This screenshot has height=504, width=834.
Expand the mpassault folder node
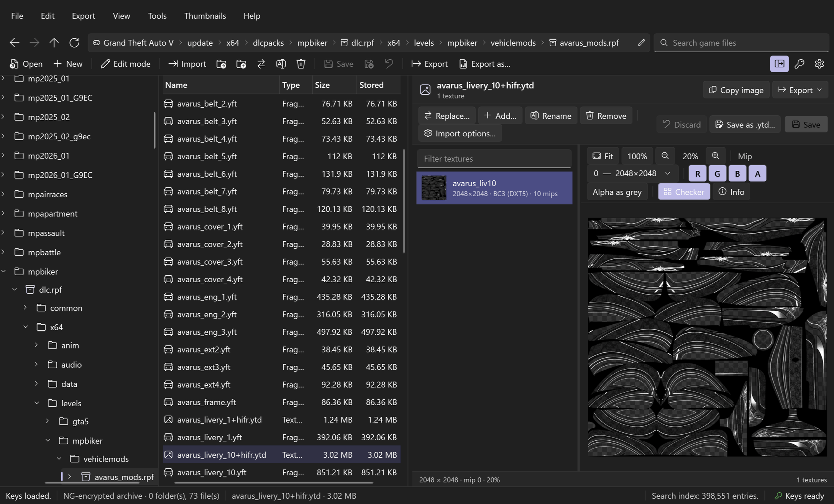tap(3, 233)
